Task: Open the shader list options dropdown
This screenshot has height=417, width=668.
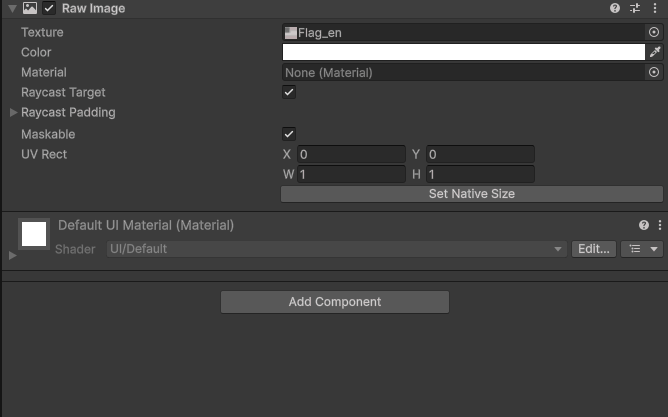Action: click(642, 249)
